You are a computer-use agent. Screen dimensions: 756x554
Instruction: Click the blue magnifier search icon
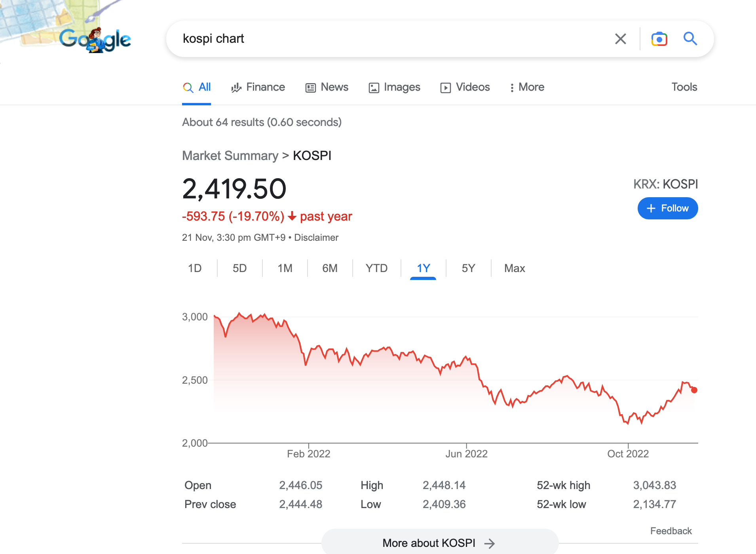click(x=690, y=39)
